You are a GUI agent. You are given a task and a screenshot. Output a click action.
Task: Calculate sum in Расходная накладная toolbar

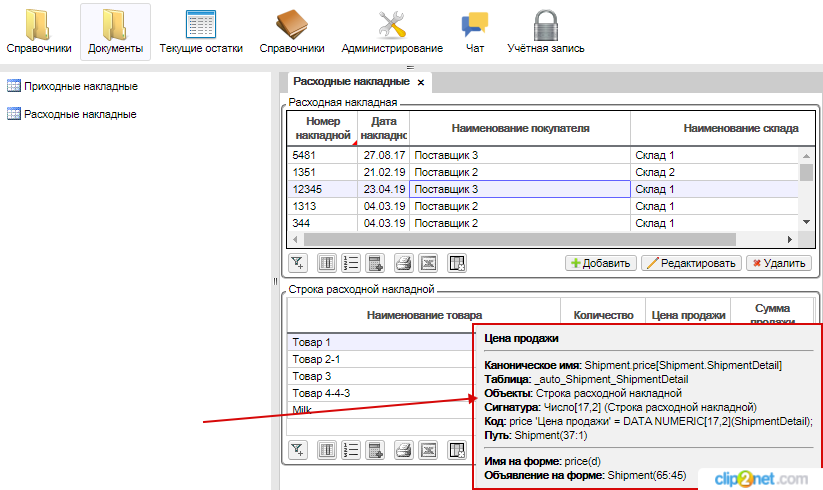click(375, 263)
